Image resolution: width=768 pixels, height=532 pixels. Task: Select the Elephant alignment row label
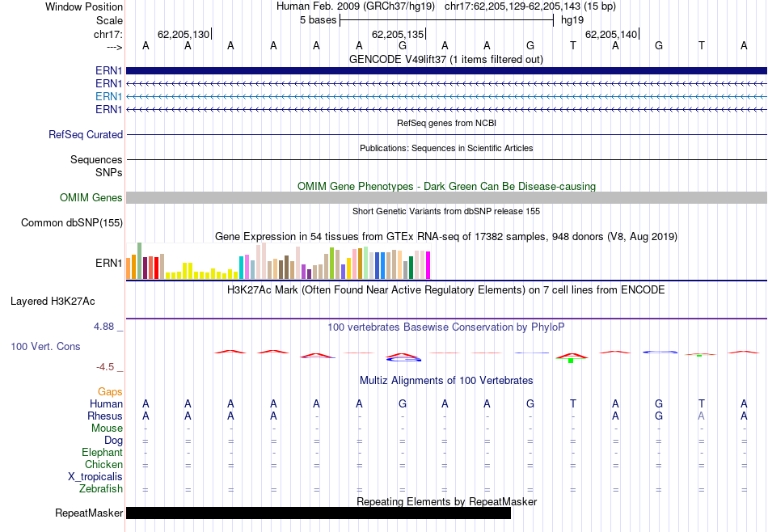click(x=102, y=452)
